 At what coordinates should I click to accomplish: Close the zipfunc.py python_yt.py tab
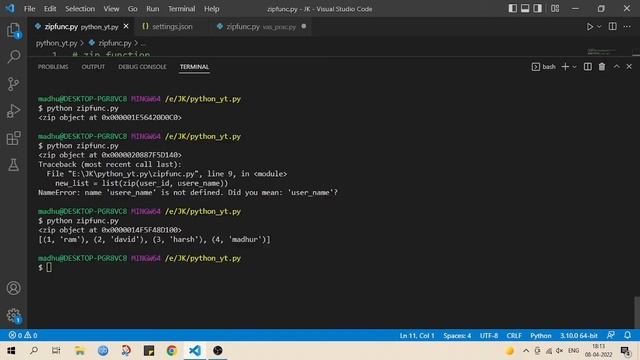click(126, 26)
